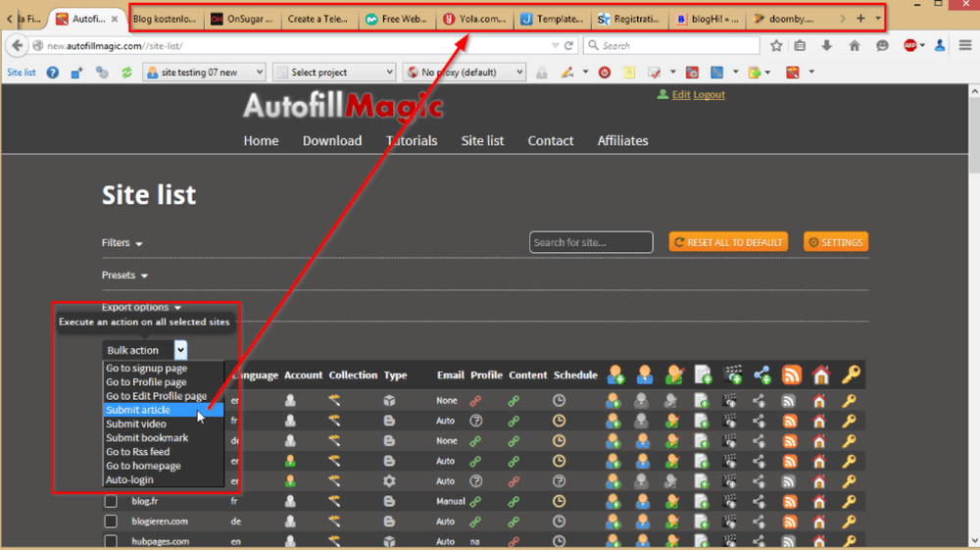Click the submit-article page icon in the table header

click(703, 375)
